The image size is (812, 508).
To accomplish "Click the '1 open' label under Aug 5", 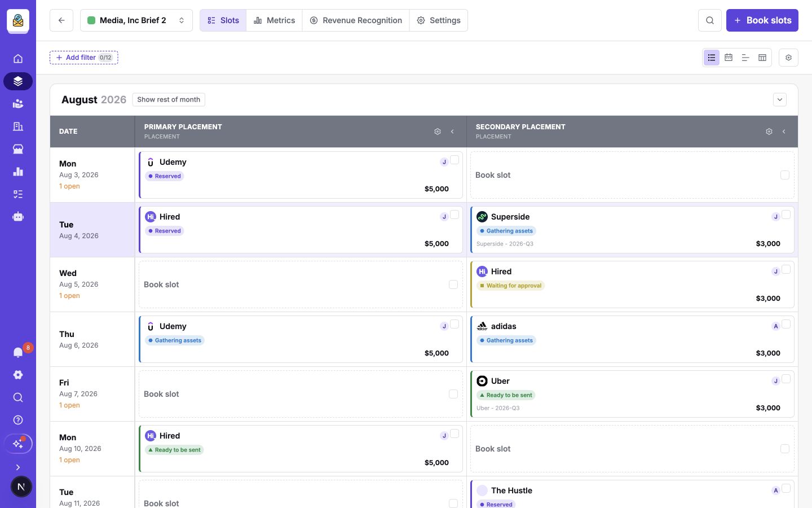I will click(69, 296).
